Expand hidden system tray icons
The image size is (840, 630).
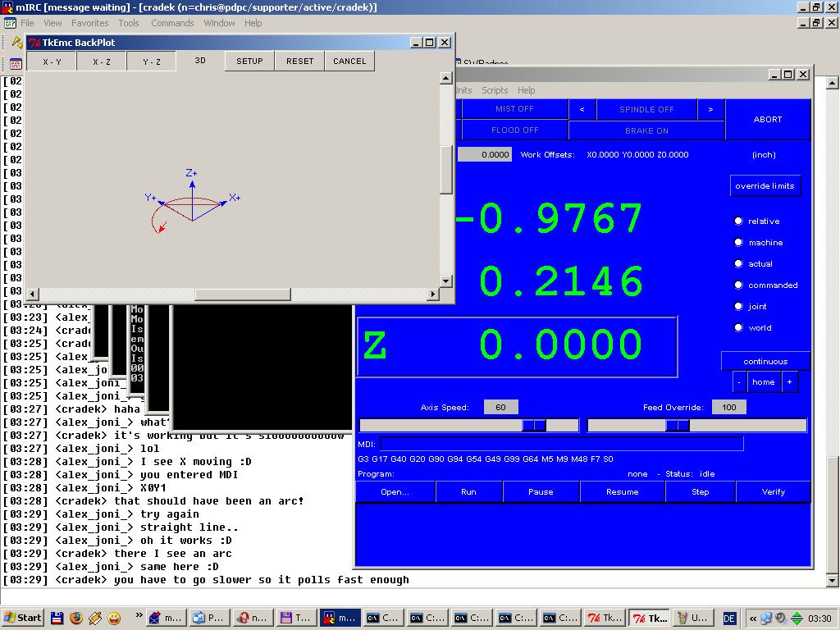pyautogui.click(x=753, y=618)
